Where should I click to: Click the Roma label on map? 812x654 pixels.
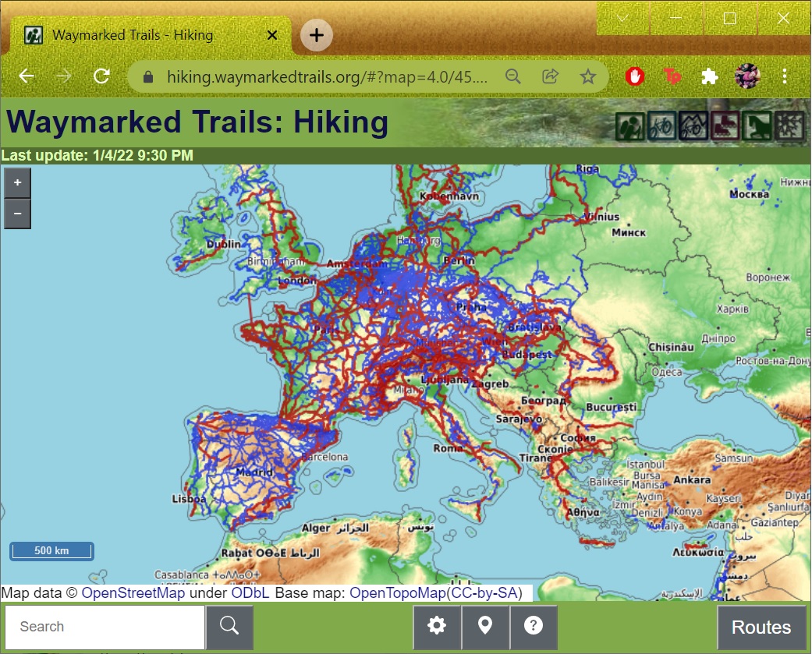point(448,448)
